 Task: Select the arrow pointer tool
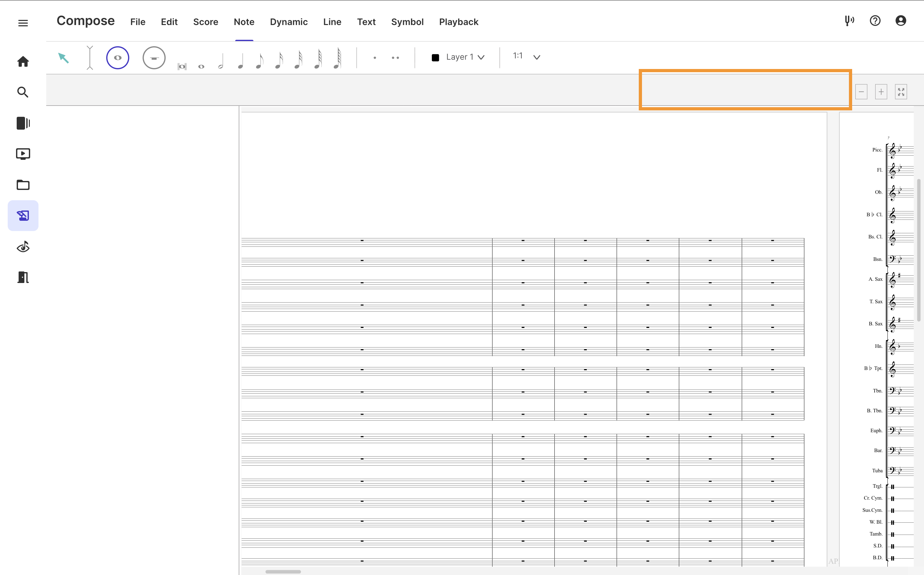[64, 58]
